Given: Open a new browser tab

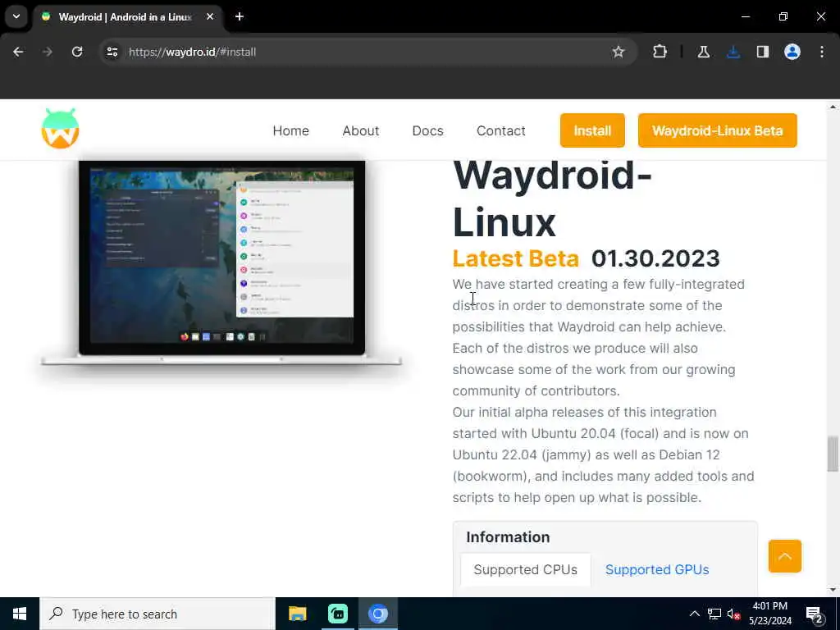Looking at the screenshot, I should (240, 16).
